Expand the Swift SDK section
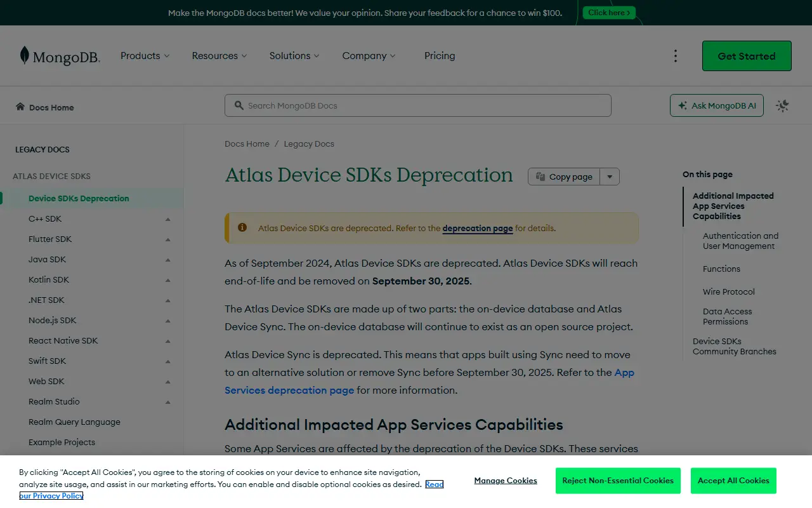The height and width of the screenshot is (508, 812). (x=168, y=361)
